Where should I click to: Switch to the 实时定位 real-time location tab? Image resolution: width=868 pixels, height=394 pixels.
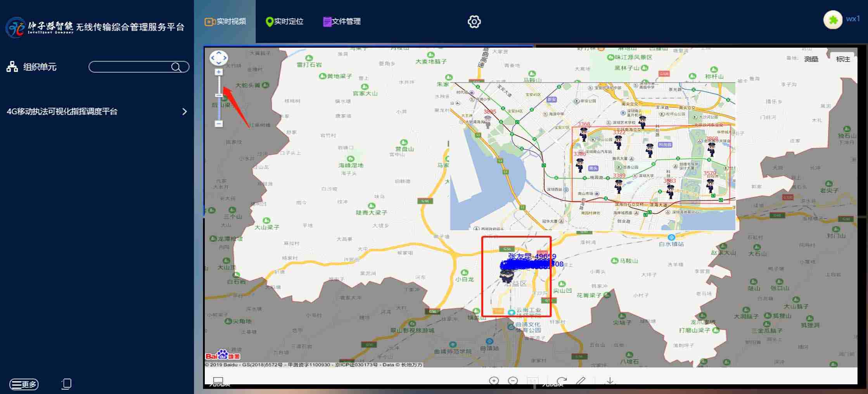coord(285,21)
